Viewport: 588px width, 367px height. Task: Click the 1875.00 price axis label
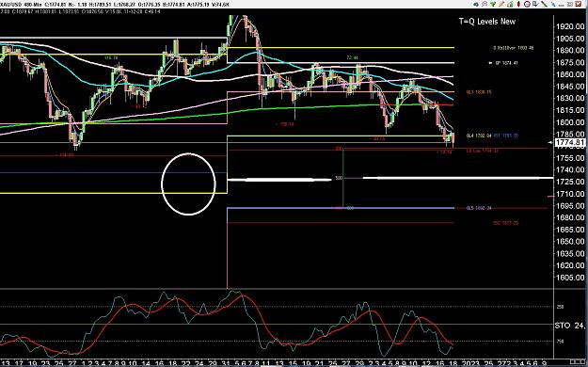click(569, 62)
